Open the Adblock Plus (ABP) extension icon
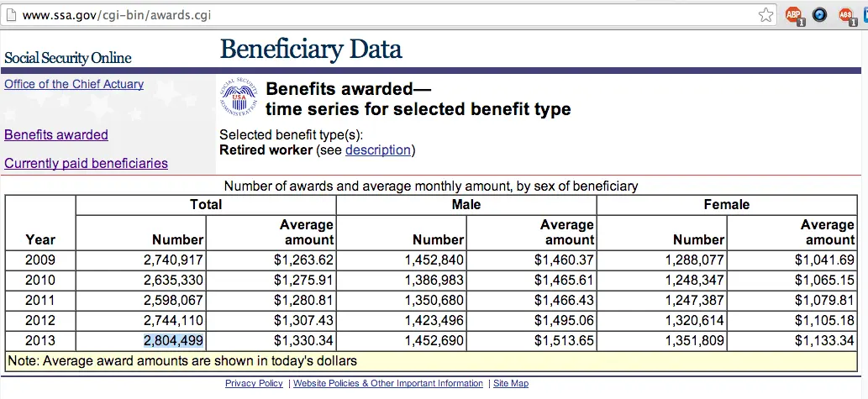The image size is (868, 399). (794, 14)
